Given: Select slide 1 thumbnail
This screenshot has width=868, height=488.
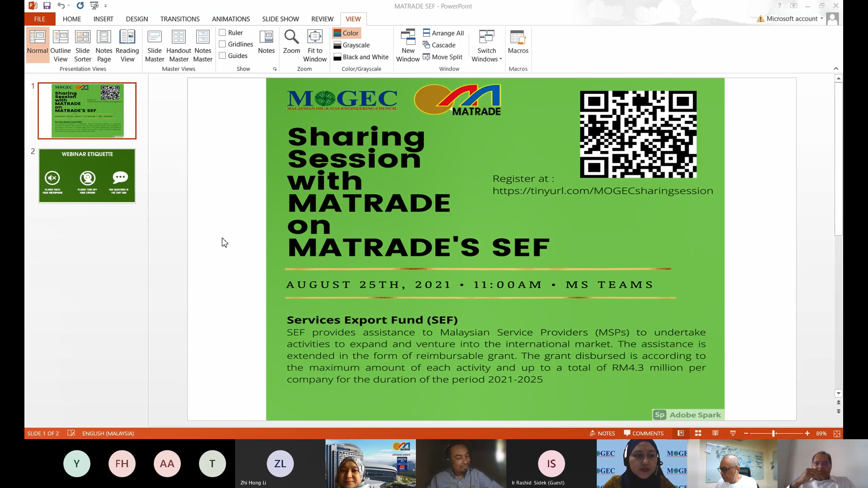Looking at the screenshot, I should coord(87,111).
